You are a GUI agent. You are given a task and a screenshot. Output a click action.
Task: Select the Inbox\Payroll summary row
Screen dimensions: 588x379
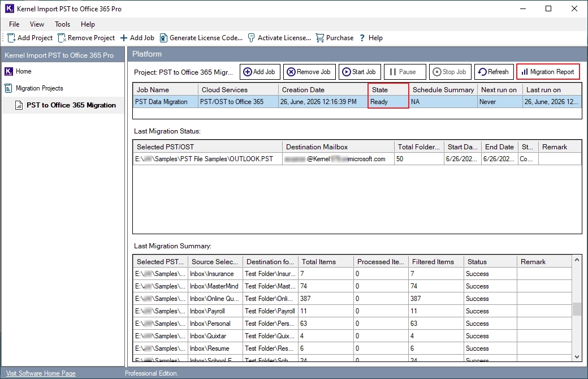[352, 311]
